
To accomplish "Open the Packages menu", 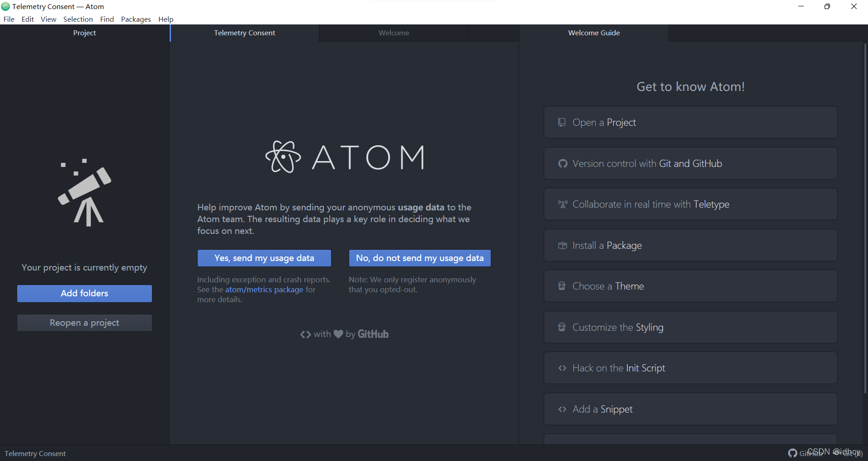I will click(136, 19).
